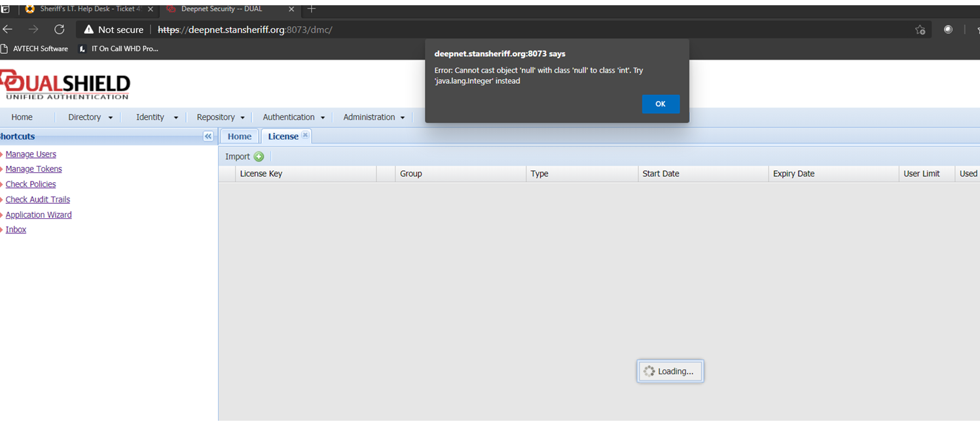Viewport: 980px width, 424px height.
Task: Click the green Import plus icon
Action: point(259,157)
